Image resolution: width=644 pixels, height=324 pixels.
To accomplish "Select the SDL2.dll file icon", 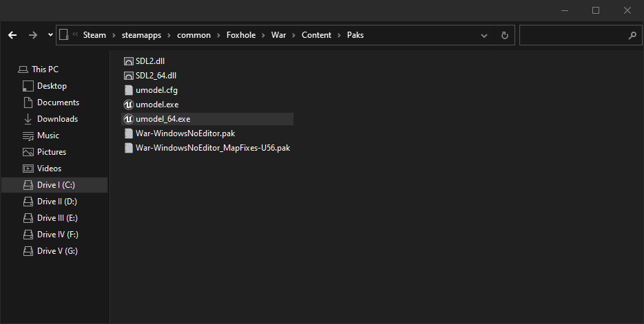I will [x=128, y=61].
